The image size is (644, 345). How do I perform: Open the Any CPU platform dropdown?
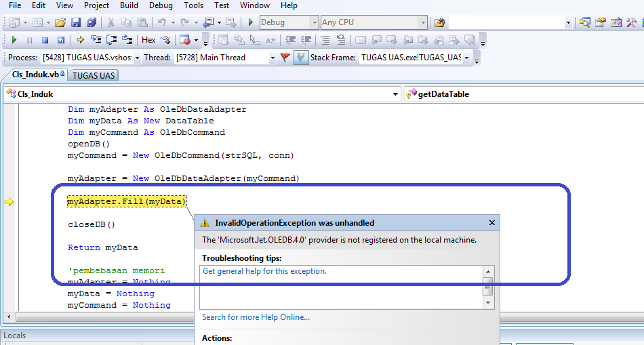point(422,22)
